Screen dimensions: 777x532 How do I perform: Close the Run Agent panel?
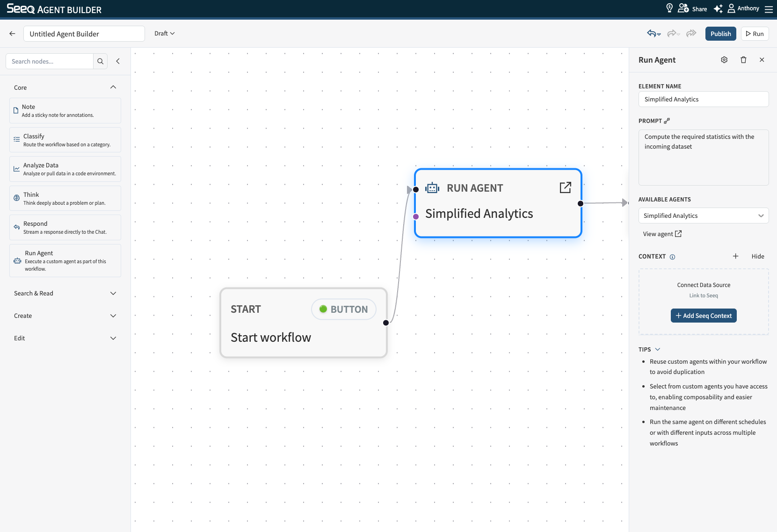(762, 60)
